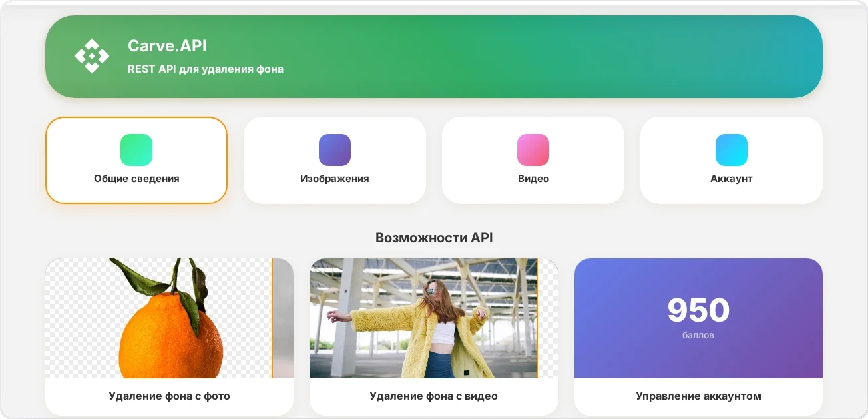Switch to the Видео tab label
The height and width of the screenshot is (419, 868).
533,179
